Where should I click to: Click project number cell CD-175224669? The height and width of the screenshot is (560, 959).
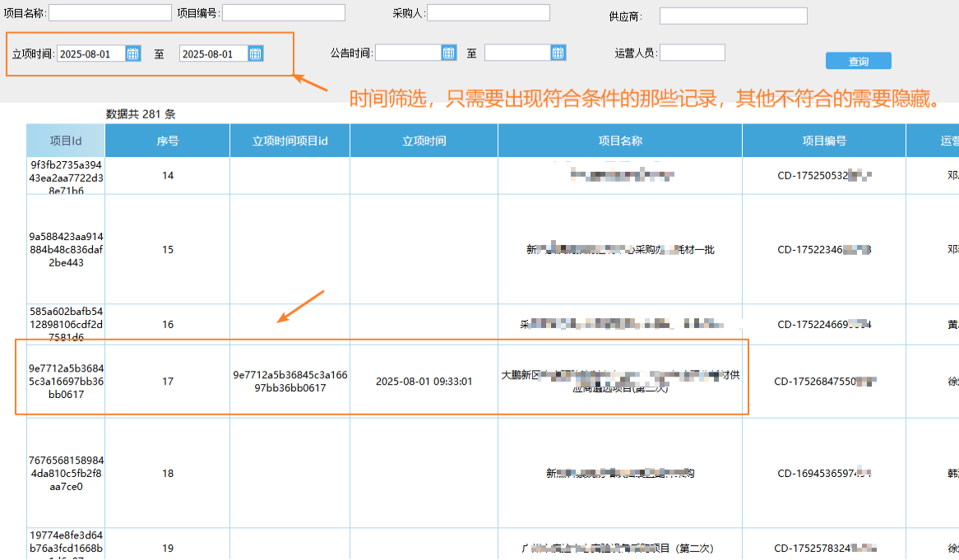[x=824, y=324]
